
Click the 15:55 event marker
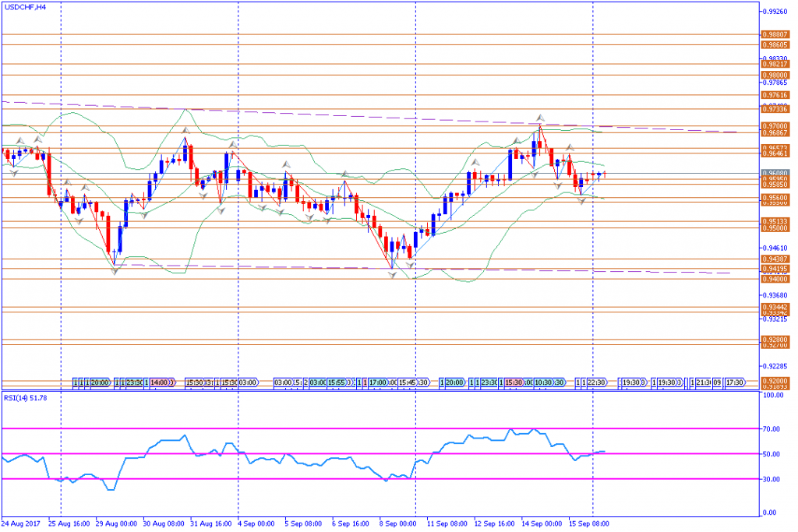coord(337,383)
